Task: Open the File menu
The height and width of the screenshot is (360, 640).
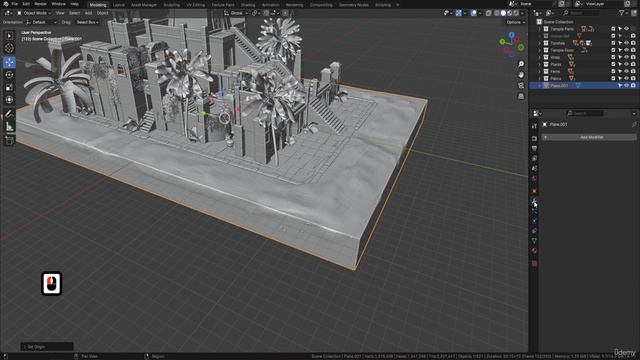Action: [14, 4]
